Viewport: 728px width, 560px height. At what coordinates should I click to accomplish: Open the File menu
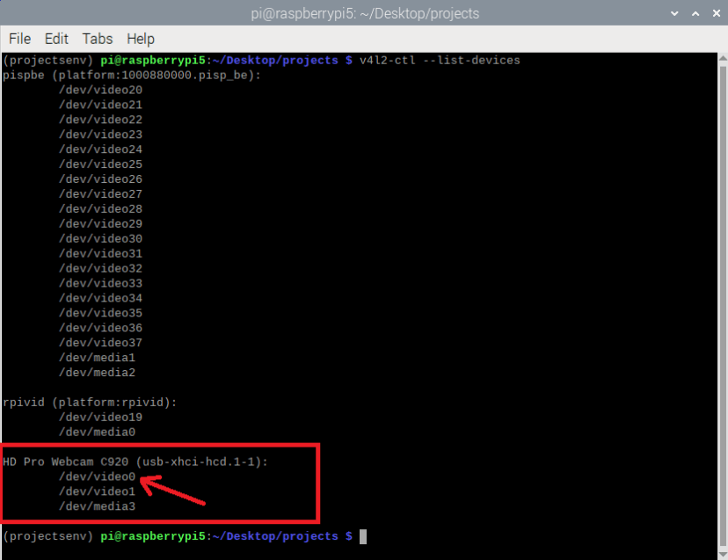pyautogui.click(x=19, y=39)
